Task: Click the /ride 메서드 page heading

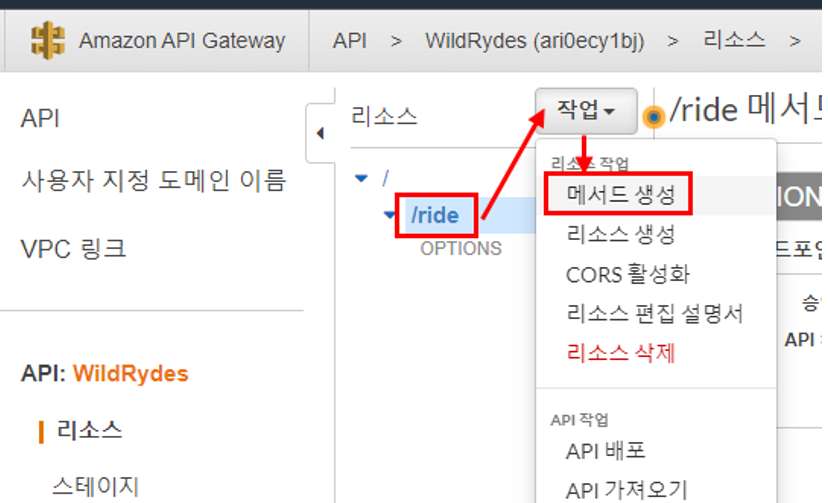Action: [x=746, y=109]
